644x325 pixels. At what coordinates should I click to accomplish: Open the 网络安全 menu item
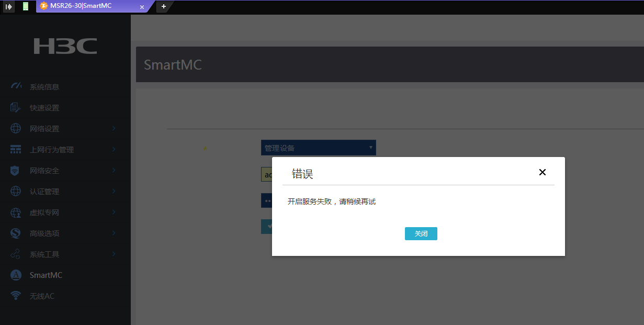pos(65,171)
